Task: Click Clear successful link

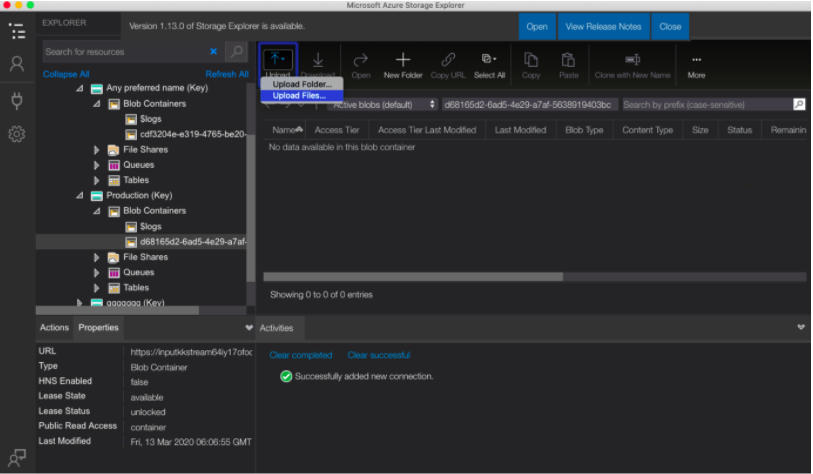Action: (x=379, y=355)
